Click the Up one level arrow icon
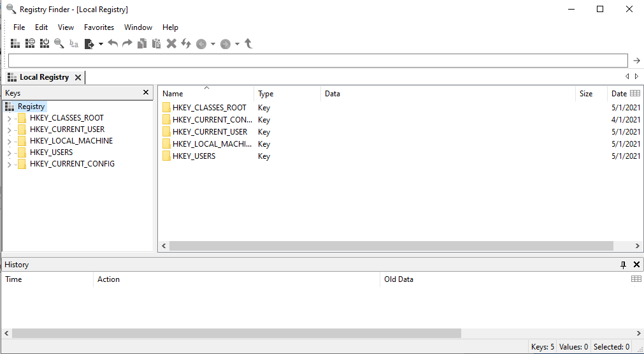Viewport: 644px width, 354px height. (248, 43)
